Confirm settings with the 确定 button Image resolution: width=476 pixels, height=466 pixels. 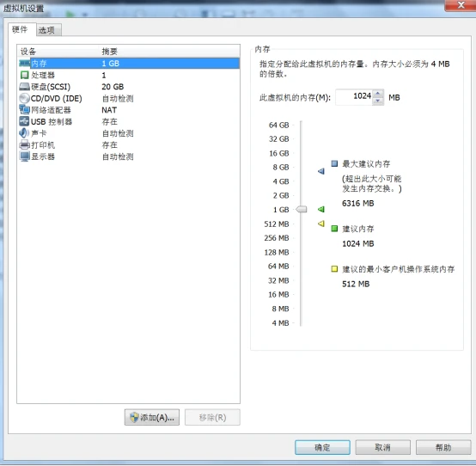point(322,447)
